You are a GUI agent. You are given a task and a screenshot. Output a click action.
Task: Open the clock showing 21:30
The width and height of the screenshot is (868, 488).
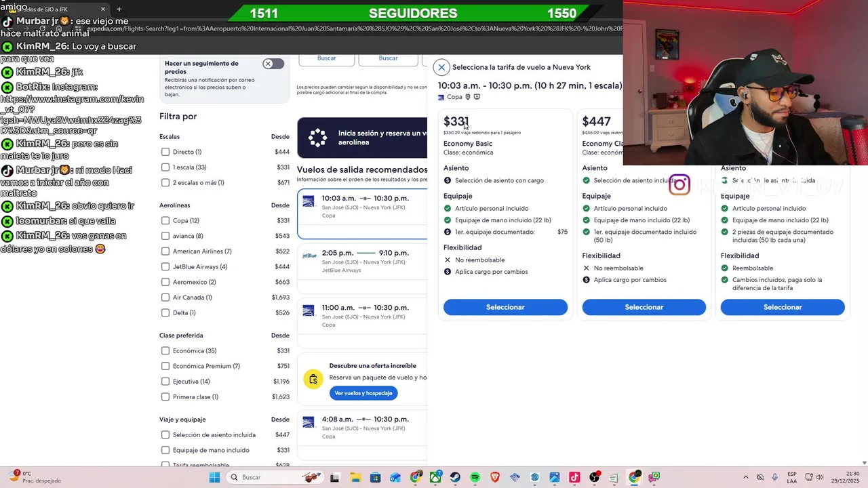tap(846, 477)
